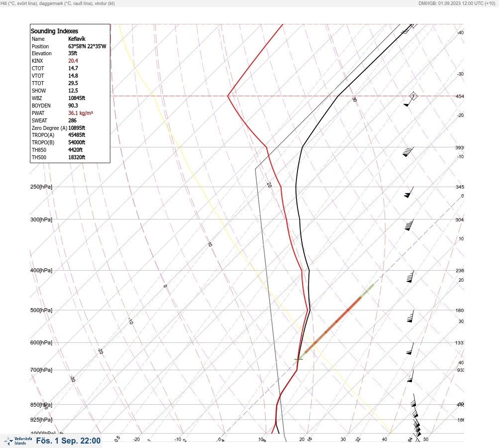Click the TROPO(A) value 45485ft
The image size is (499, 448).
click(x=77, y=135)
